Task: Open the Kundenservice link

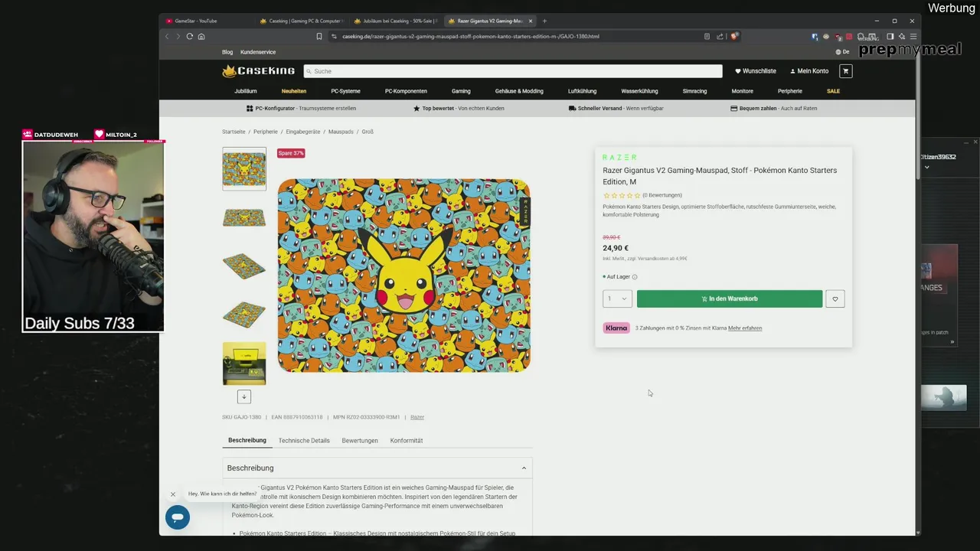Action: [x=258, y=52]
